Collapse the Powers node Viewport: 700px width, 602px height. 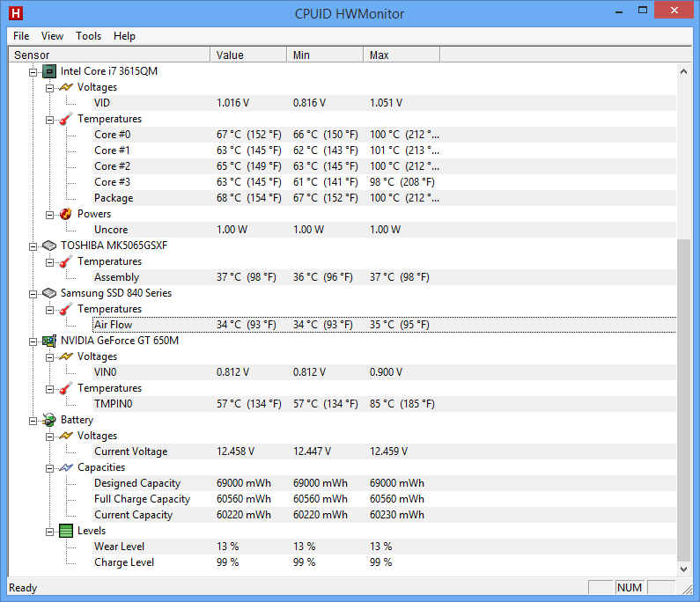tap(49, 215)
